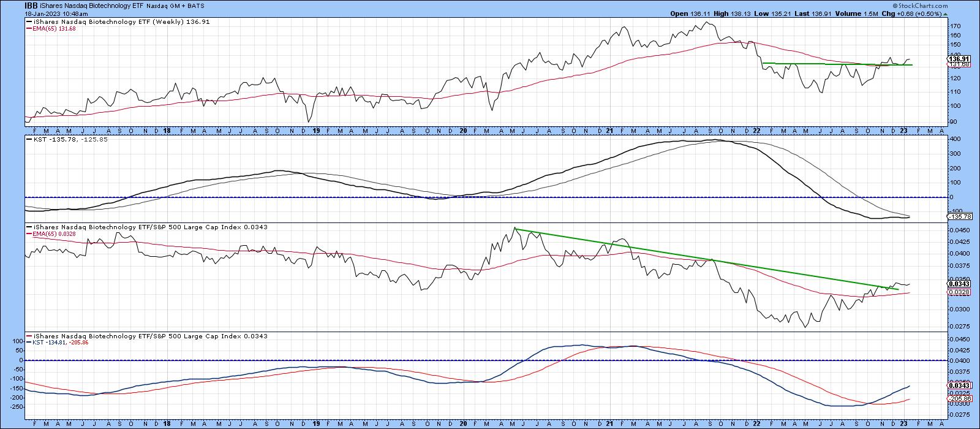Click the 0.0450 label on third panel axis
980x429 pixels.
(x=959, y=230)
